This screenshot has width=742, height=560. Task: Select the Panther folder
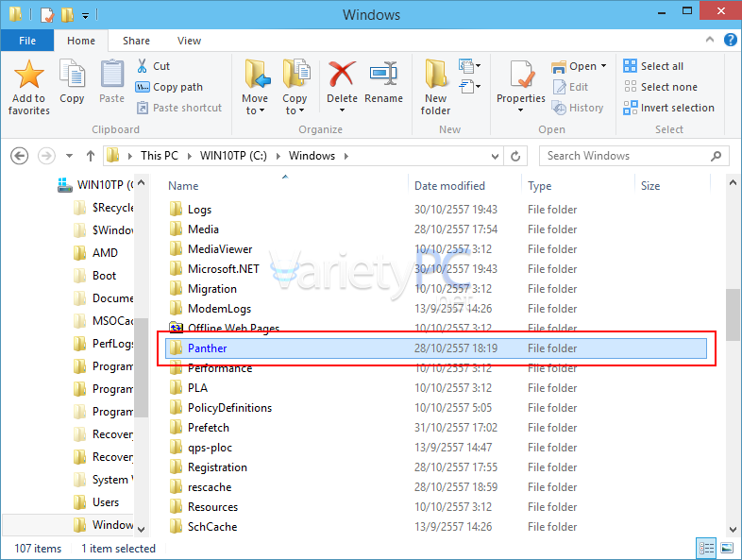(x=436, y=348)
